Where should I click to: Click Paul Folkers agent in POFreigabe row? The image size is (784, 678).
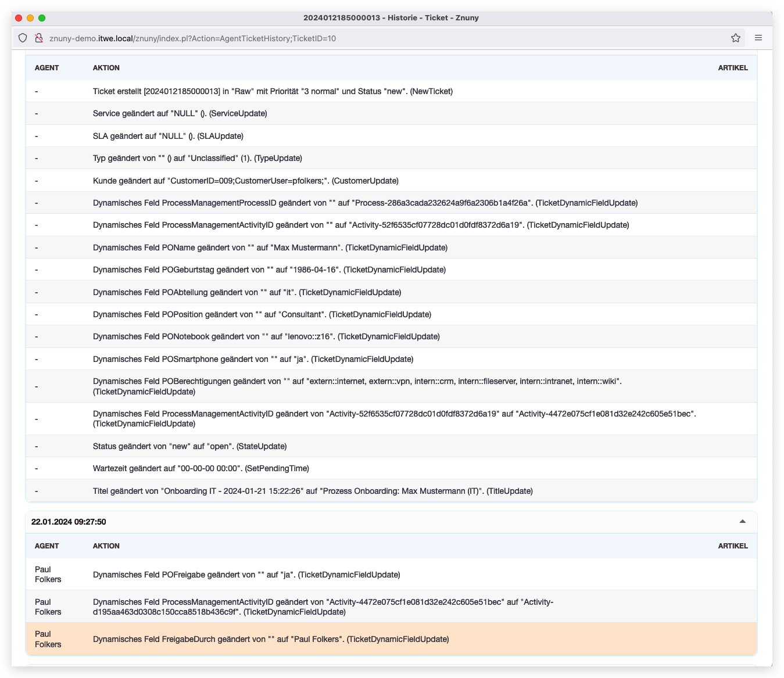click(48, 575)
